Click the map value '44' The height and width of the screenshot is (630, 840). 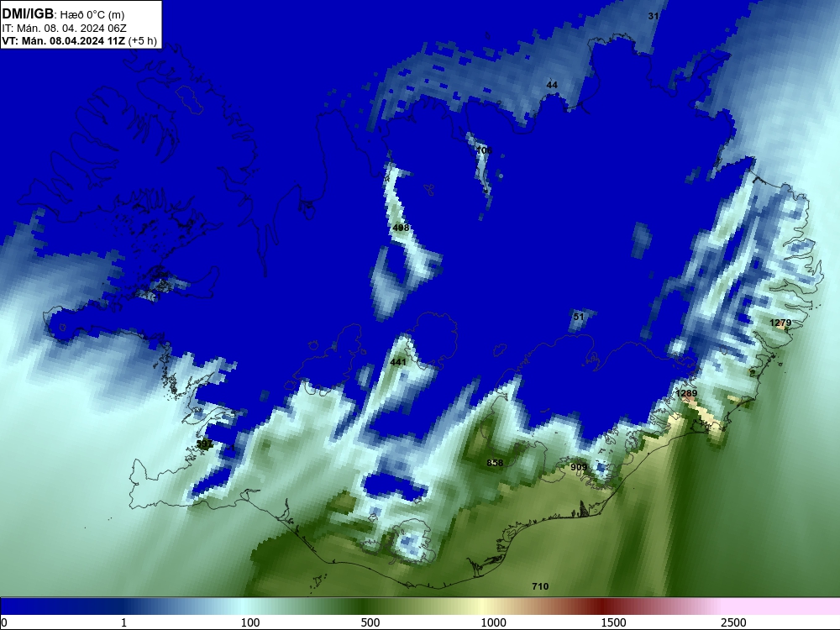pos(552,85)
